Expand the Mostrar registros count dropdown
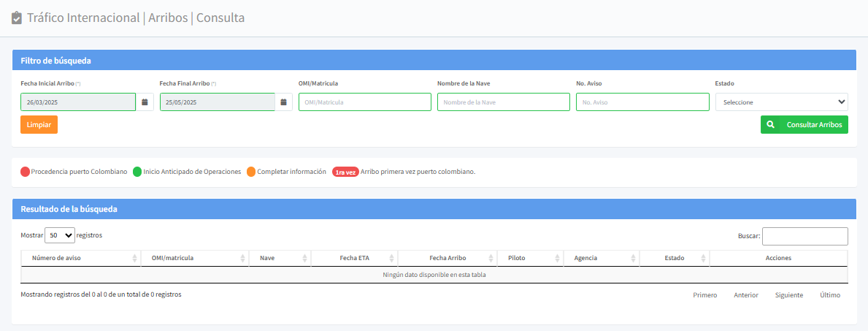Image resolution: width=868 pixels, height=331 pixels. [x=60, y=235]
